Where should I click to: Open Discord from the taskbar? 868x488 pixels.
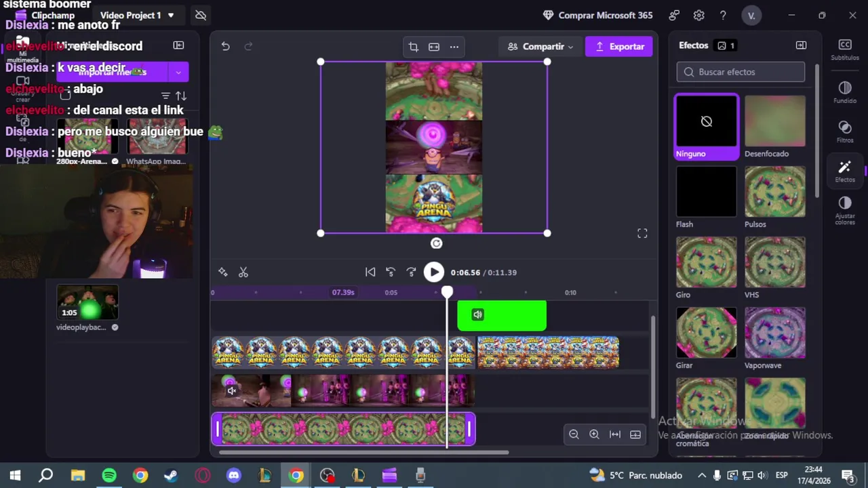pos(233,475)
